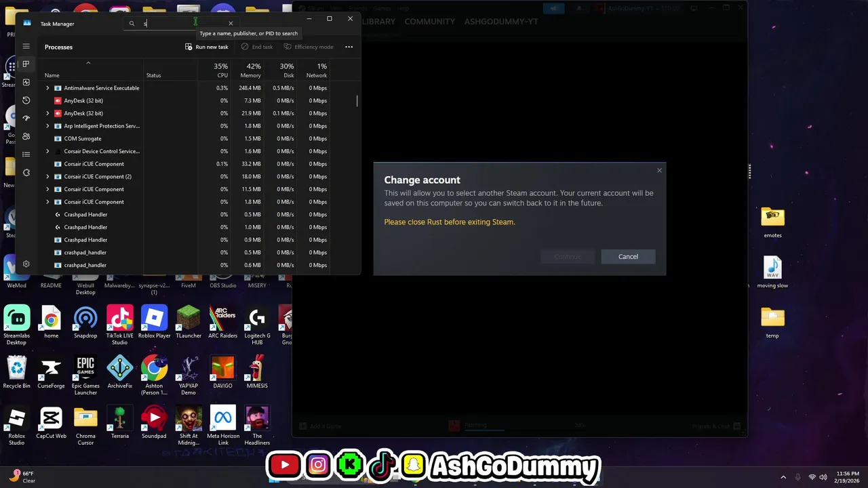This screenshot has height=488, width=868.
Task: Expand Arp Intelligent Protection Service row
Action: (47, 126)
